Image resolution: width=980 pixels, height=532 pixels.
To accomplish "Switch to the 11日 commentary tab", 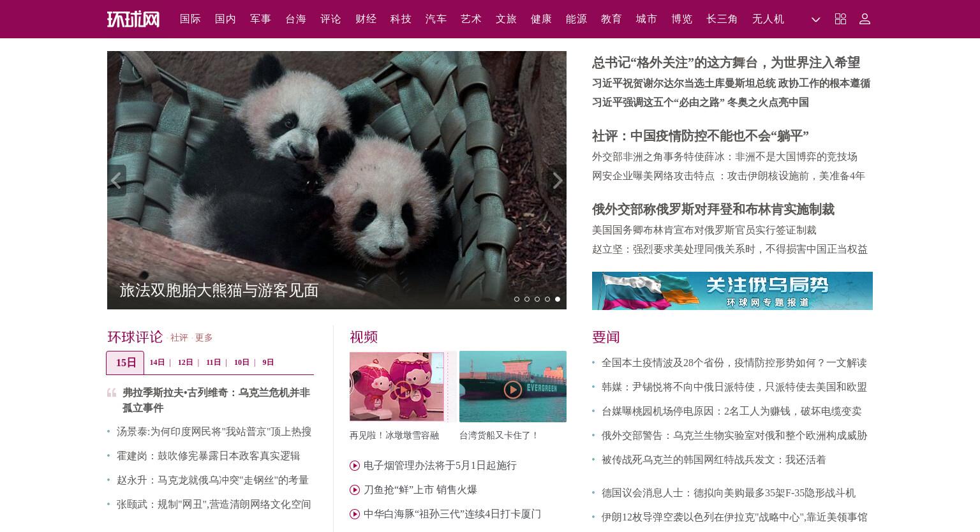I will (213, 362).
